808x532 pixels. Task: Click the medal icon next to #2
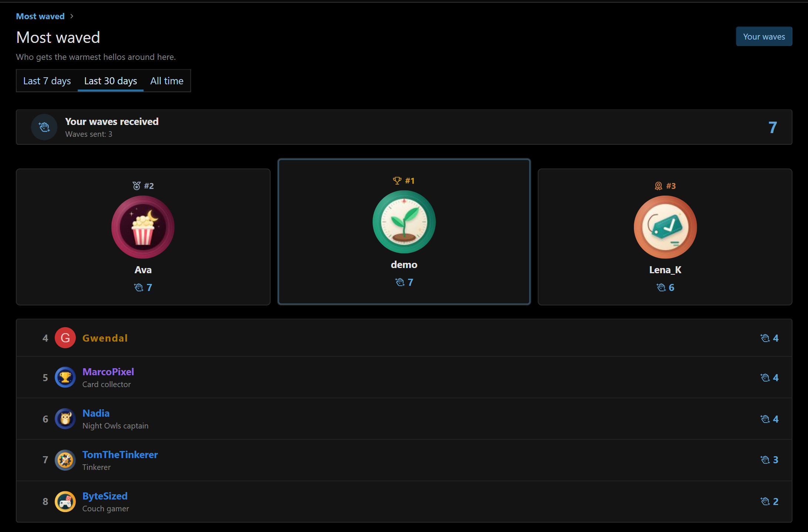136,186
